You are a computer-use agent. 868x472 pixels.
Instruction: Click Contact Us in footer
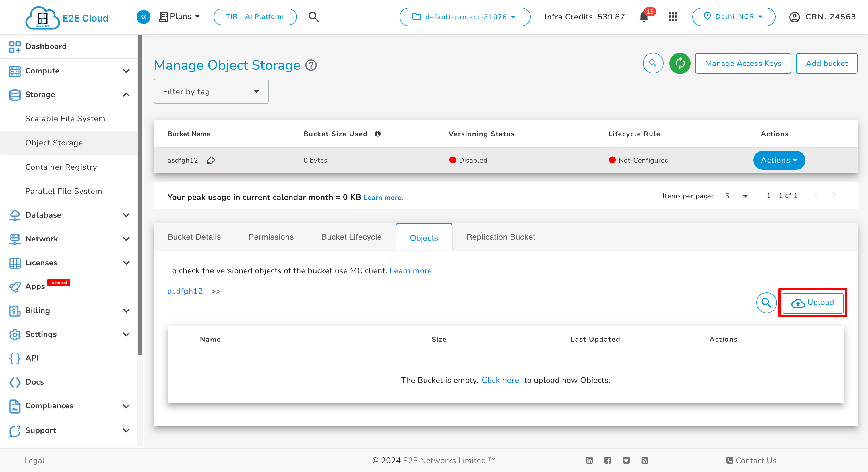[x=751, y=460]
